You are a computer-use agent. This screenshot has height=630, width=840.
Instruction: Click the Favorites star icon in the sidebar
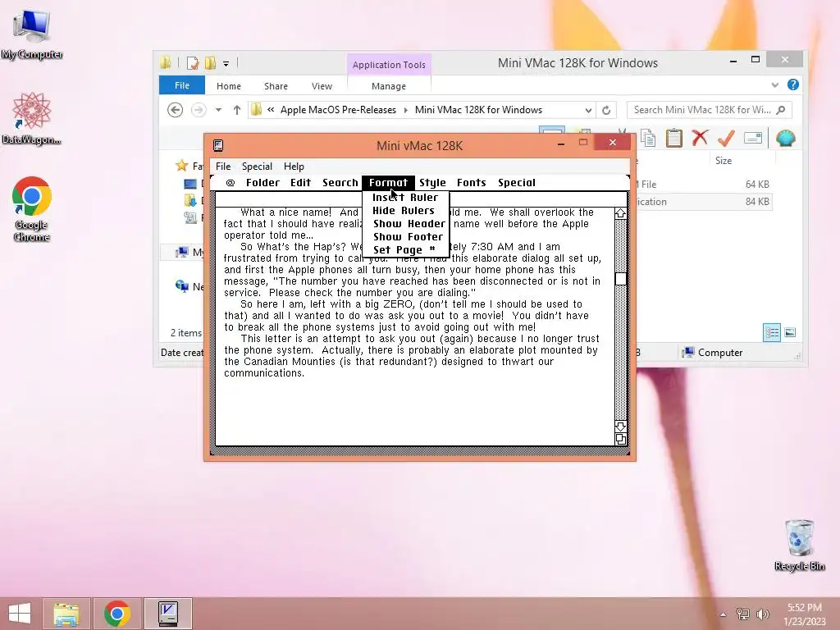(181, 166)
